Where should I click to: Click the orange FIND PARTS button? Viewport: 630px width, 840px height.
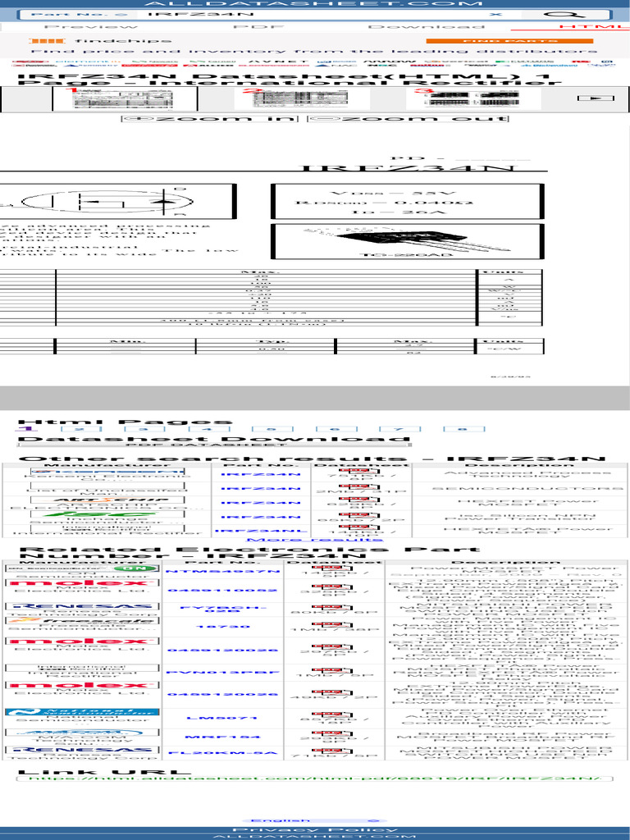point(509,41)
